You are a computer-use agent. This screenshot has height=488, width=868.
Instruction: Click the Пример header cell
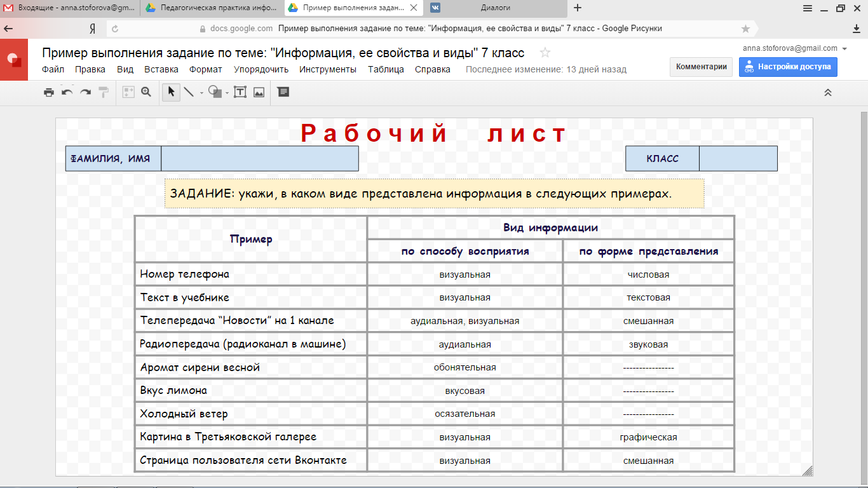(x=251, y=239)
